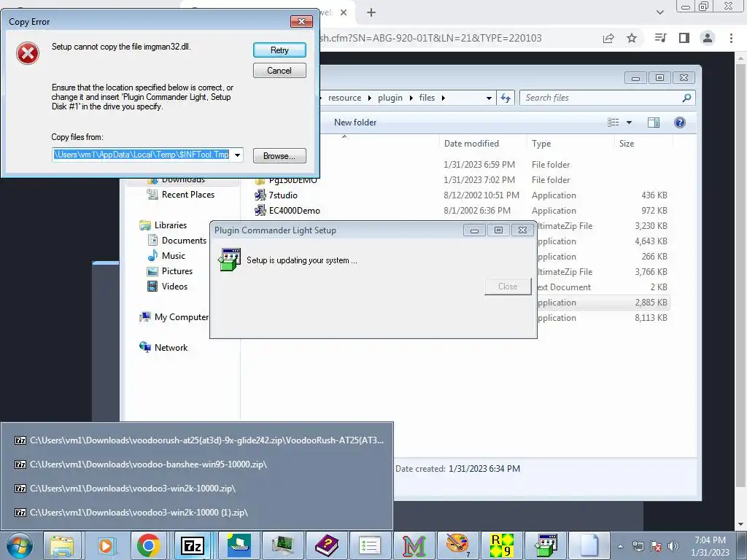The width and height of the screenshot is (747, 560).
Task: Click the change view icon in Explorer
Action: (x=613, y=122)
